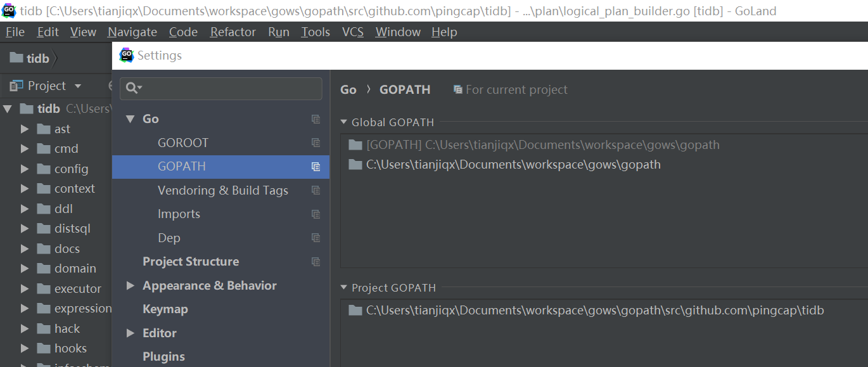Select the ddl folder icon
This screenshot has height=367, width=868.
(x=44, y=209)
